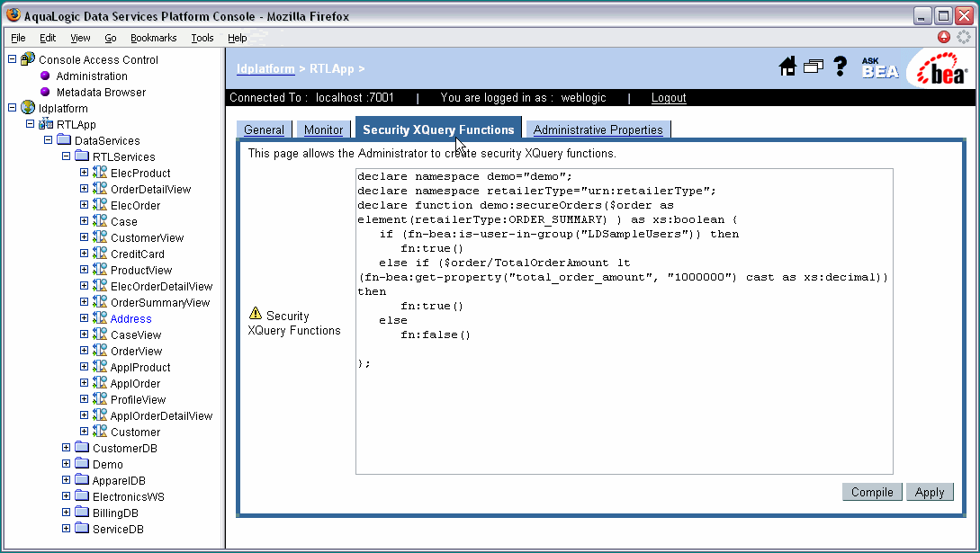The image size is (980, 553).
Task: Click the windows icon beside Home
Action: coord(814,67)
